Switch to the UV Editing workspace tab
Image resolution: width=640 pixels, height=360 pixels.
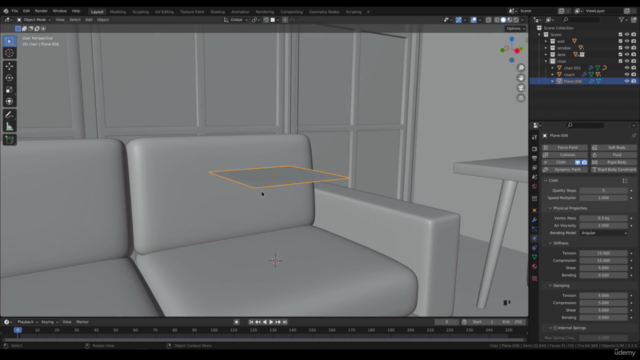pos(164,12)
